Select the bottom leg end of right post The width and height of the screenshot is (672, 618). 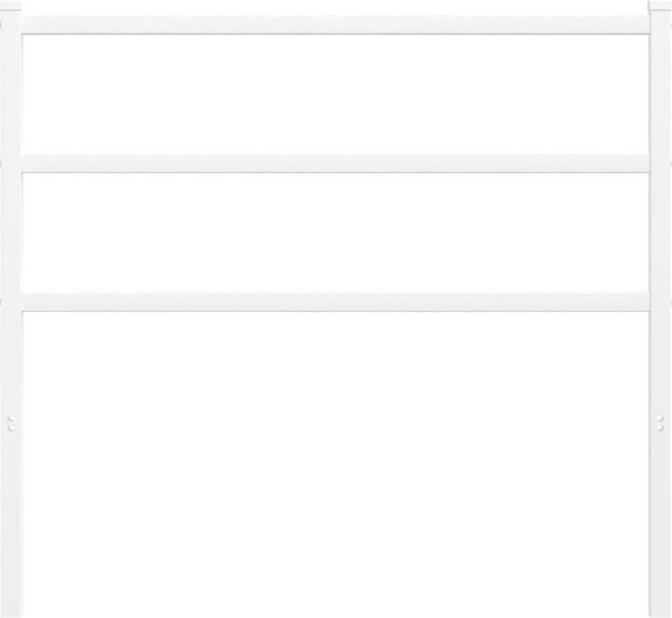[660, 611]
